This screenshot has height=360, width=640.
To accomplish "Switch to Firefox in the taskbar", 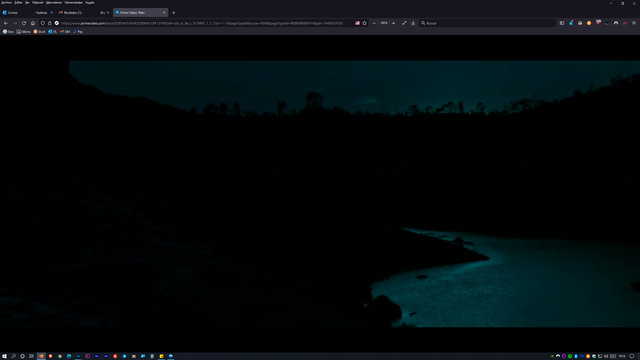I will pyautogui.click(x=41, y=356).
